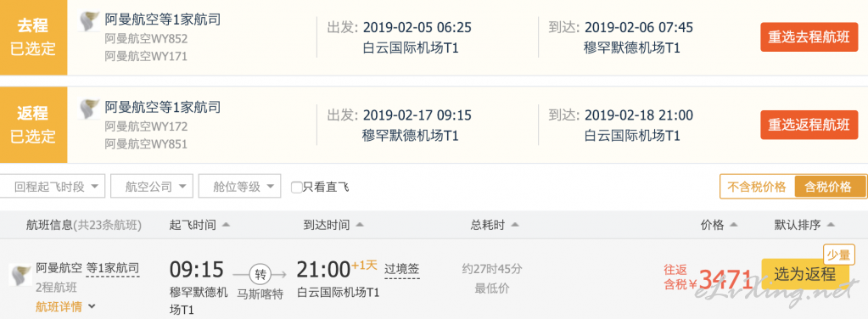The image size is (868, 319).
Task: Click Oman Air logo in return flight row
Action: click(90, 109)
